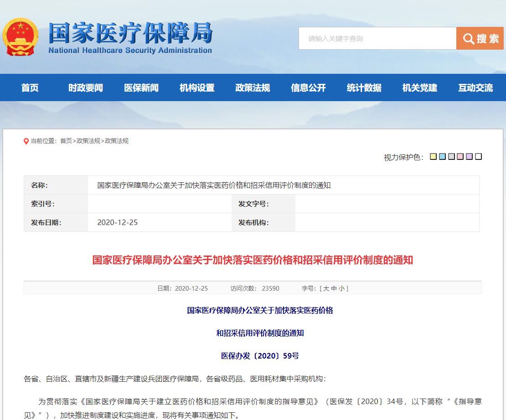Open the 首页 navigation item
The image size is (506, 420).
pos(30,87)
